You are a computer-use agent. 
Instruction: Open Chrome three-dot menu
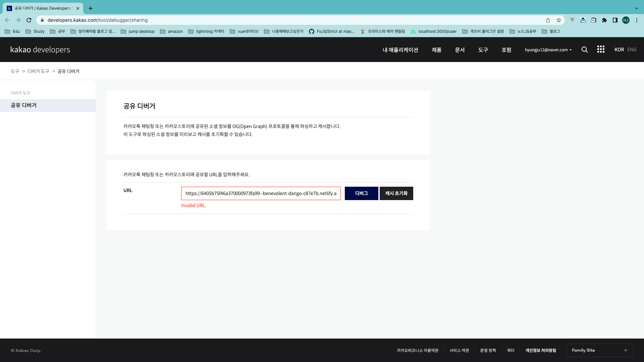(637, 20)
